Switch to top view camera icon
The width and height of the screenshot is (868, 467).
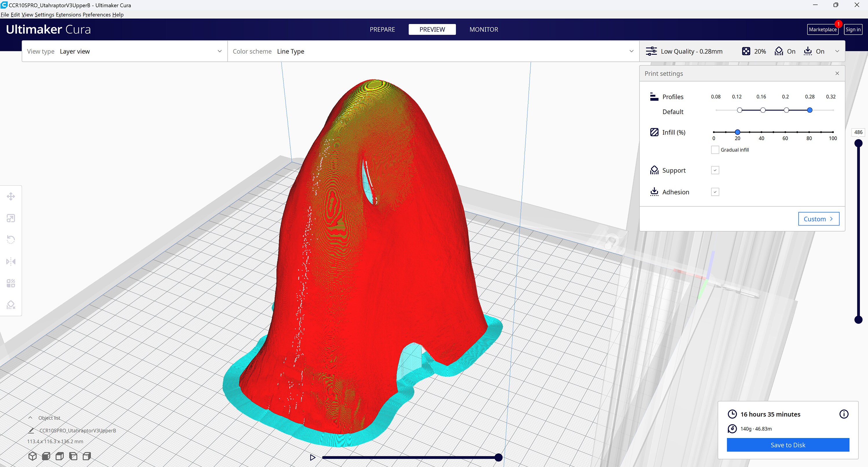pos(60,456)
